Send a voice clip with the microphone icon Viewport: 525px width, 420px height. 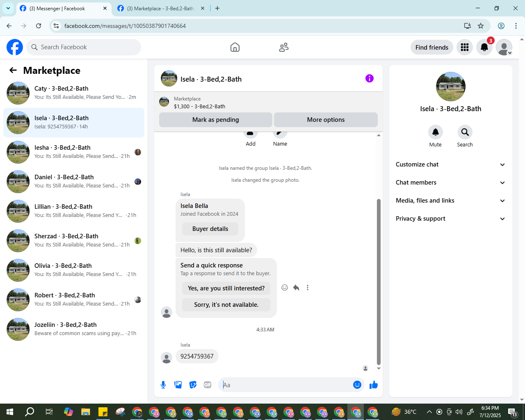163,385
